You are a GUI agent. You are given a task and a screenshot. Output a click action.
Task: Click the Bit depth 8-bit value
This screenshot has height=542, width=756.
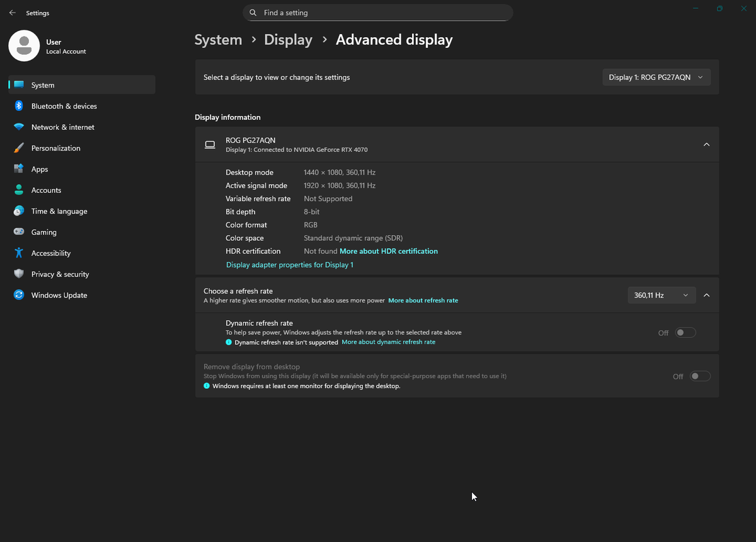[312, 212]
